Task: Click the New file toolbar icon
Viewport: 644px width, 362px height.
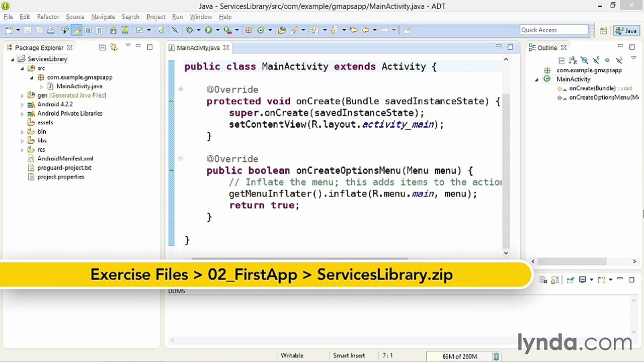Action: [x=10, y=30]
